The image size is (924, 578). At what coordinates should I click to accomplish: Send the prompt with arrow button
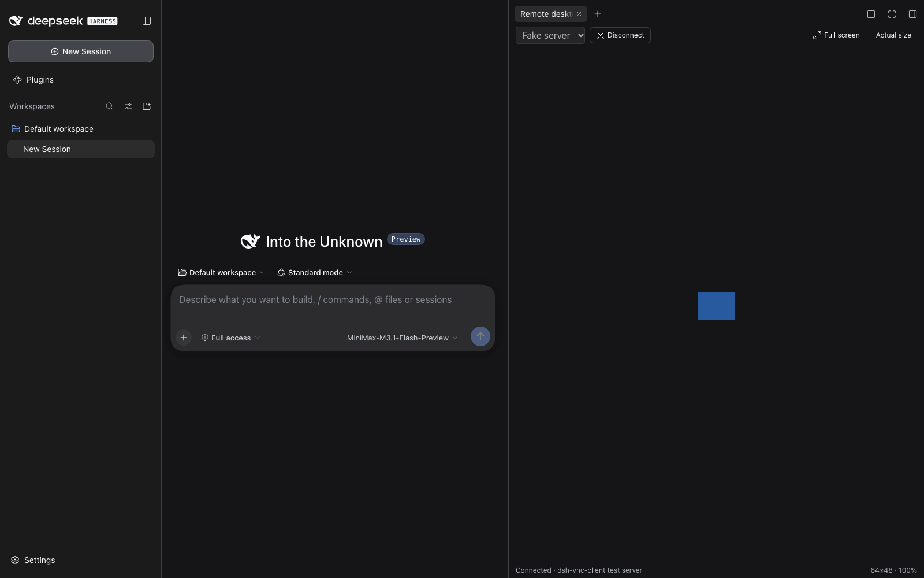coord(480,336)
